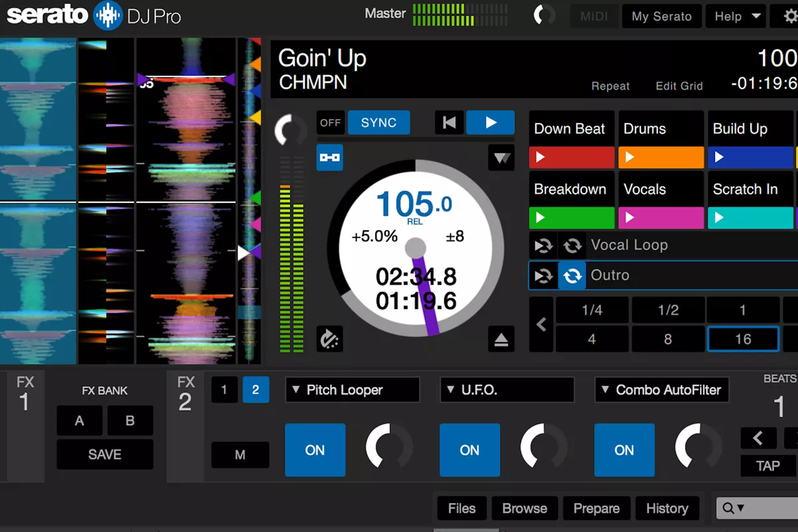This screenshot has width=798, height=532.
Task: Toggle SYNC for the deck
Action: pyautogui.click(x=378, y=122)
